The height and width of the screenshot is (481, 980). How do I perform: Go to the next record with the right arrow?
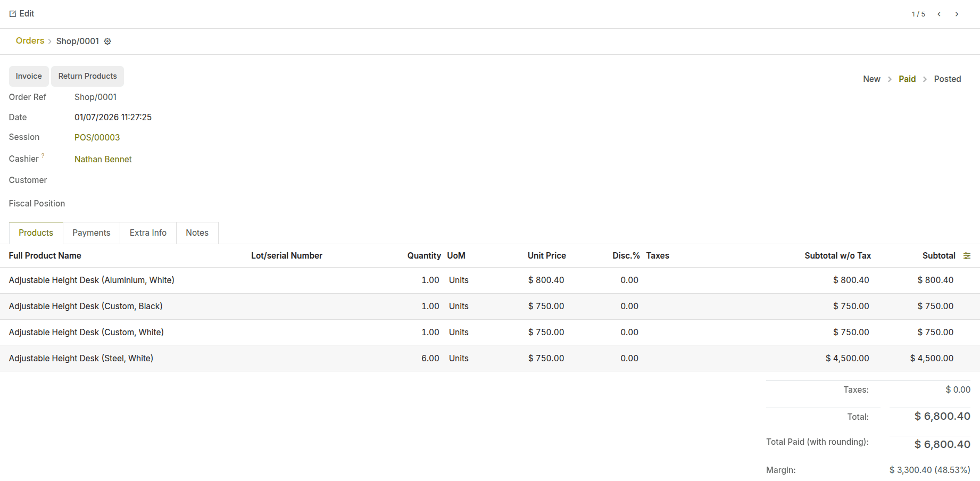(957, 14)
